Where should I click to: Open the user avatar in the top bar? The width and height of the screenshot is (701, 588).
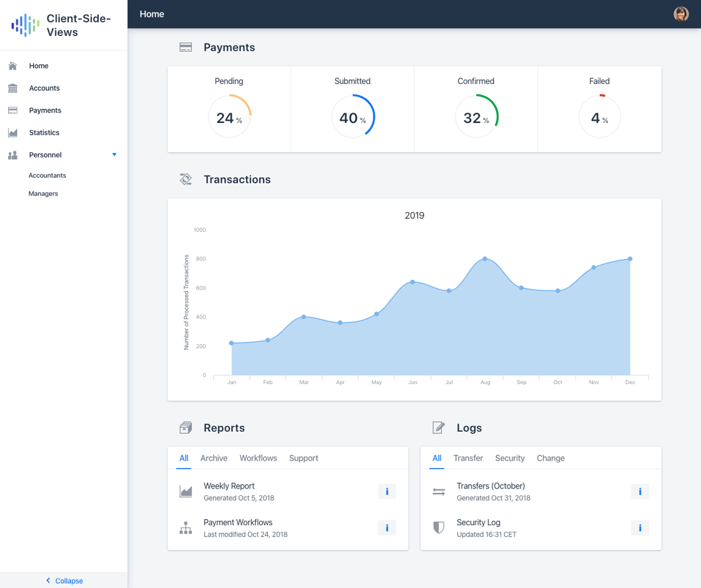pos(681,14)
